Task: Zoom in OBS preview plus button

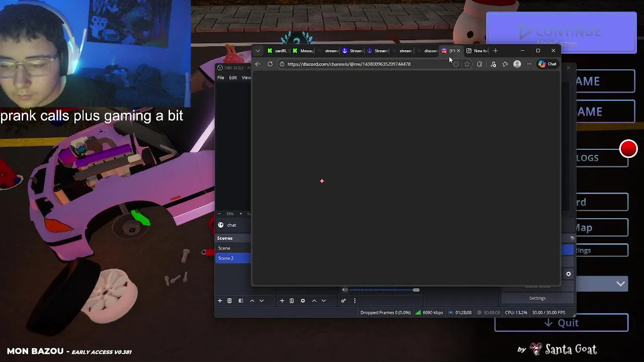Action: click(240, 214)
